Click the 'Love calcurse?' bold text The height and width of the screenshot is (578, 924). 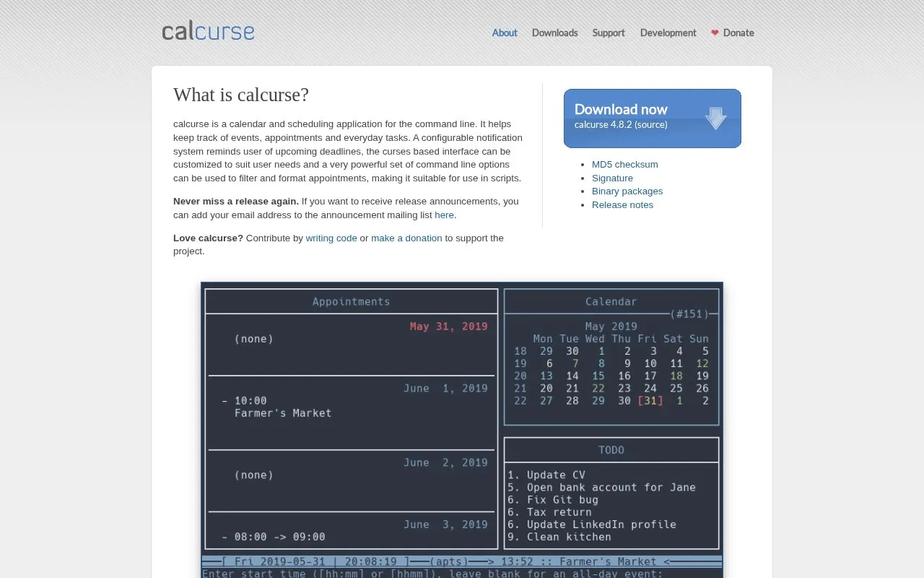208,238
